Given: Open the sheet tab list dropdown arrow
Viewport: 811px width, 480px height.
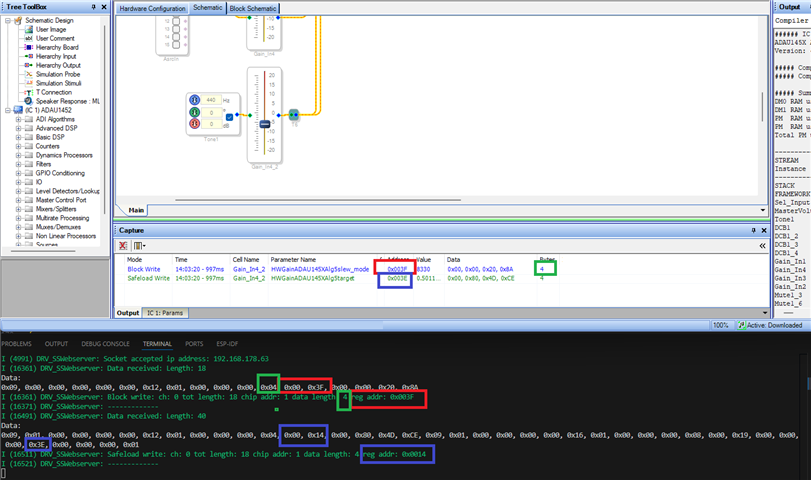Looking at the screenshot, I should tap(763, 210).
